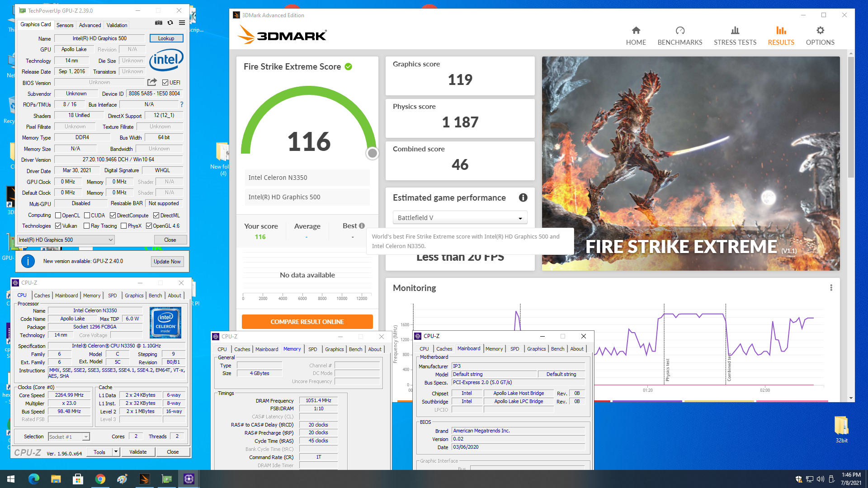Open the GPU selection dropdown in GPU-Z
868x488 pixels.
tap(66, 240)
